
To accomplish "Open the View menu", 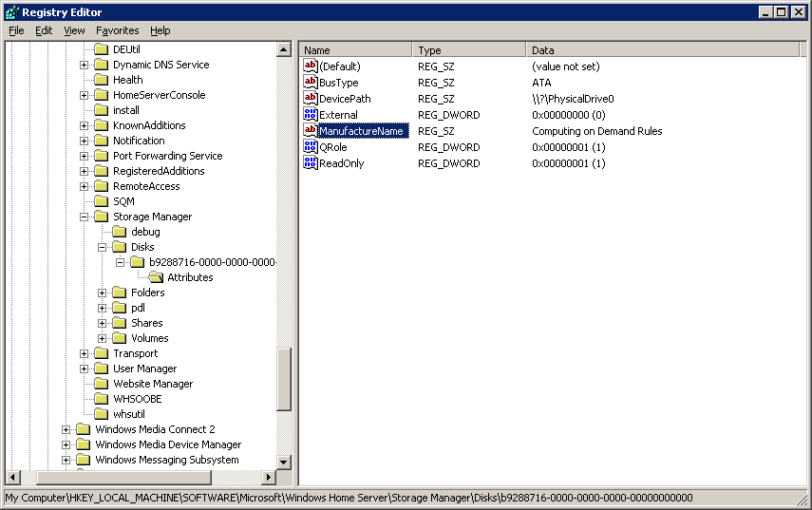I will coord(74,30).
